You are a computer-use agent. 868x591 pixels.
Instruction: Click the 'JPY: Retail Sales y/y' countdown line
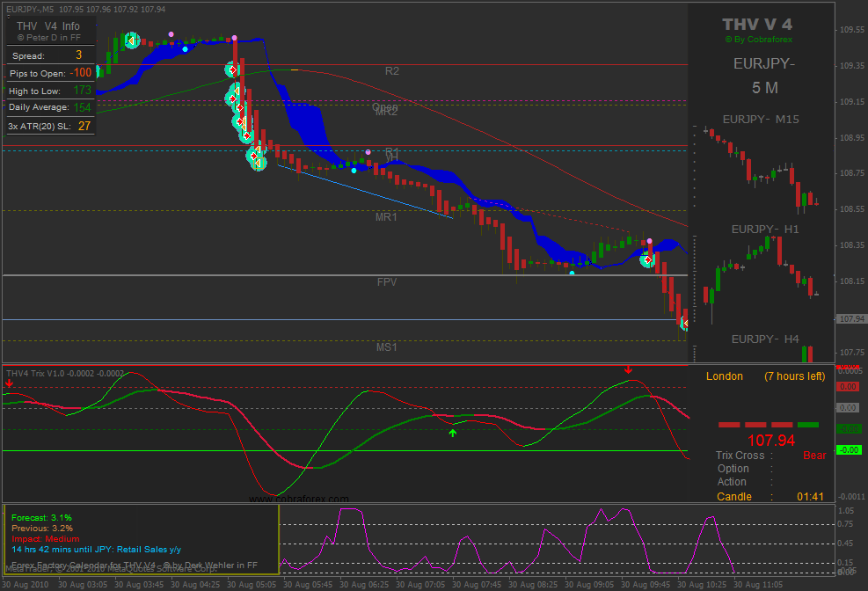click(x=97, y=550)
